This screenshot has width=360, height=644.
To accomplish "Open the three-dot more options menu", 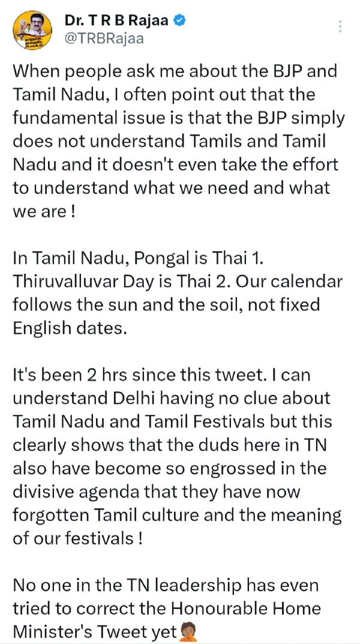I will click(x=341, y=26).
